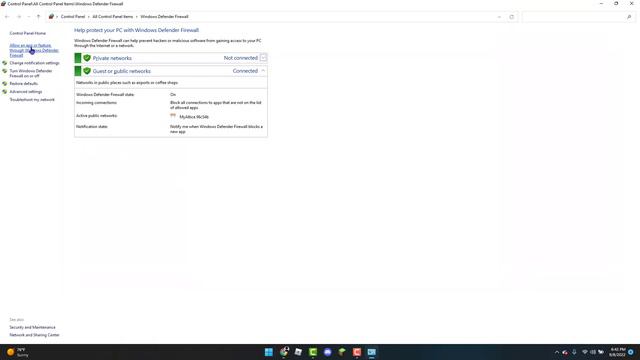Open Wi-Fi network tray icon
Image resolution: width=640 pixels, height=360 pixels.
click(x=585, y=352)
